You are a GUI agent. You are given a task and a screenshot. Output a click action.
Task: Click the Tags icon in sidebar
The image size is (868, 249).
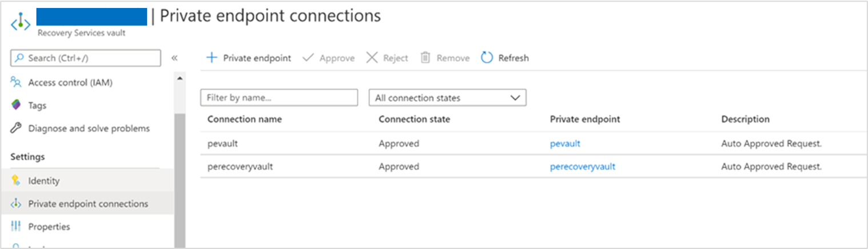17,105
